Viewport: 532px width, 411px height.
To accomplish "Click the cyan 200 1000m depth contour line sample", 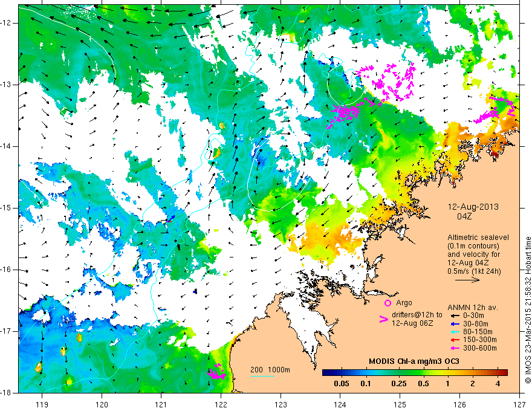I will point(262,376).
